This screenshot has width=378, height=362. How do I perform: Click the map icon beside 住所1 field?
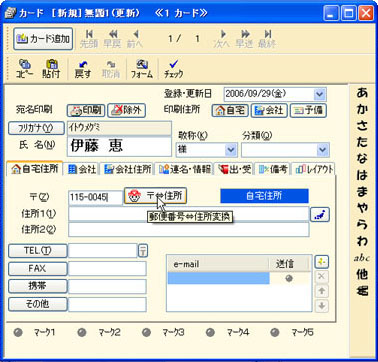click(320, 214)
